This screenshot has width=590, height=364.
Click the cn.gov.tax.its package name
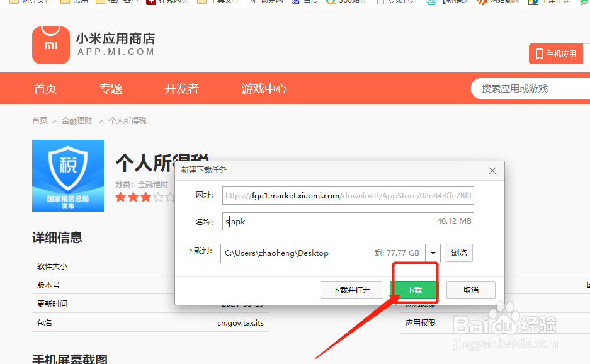241,323
